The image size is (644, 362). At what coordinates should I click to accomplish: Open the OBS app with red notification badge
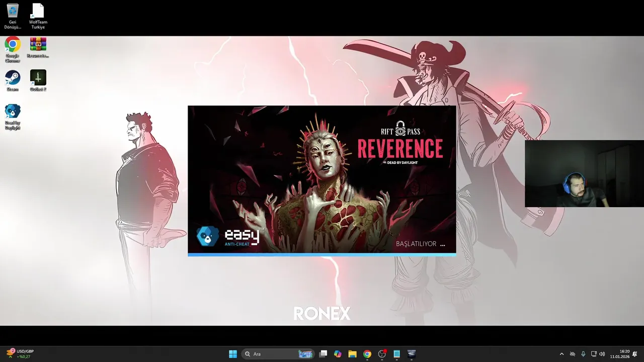click(382, 354)
